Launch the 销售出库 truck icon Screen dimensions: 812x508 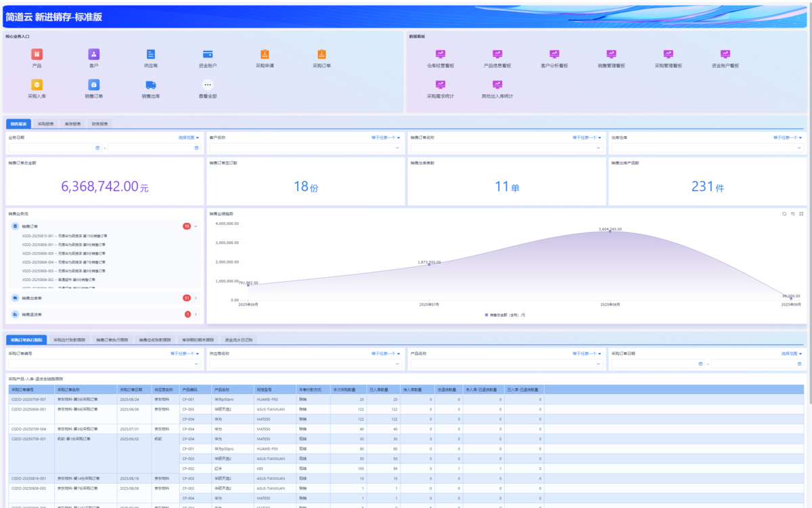pyautogui.click(x=150, y=85)
